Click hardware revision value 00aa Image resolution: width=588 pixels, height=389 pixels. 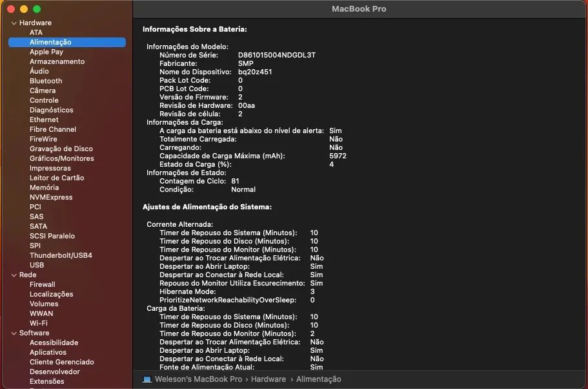tap(247, 105)
